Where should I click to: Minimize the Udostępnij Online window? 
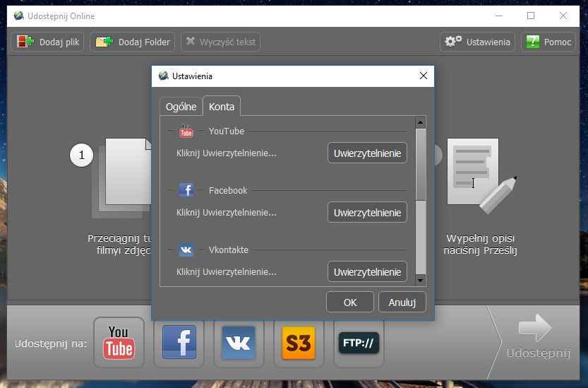(x=499, y=16)
